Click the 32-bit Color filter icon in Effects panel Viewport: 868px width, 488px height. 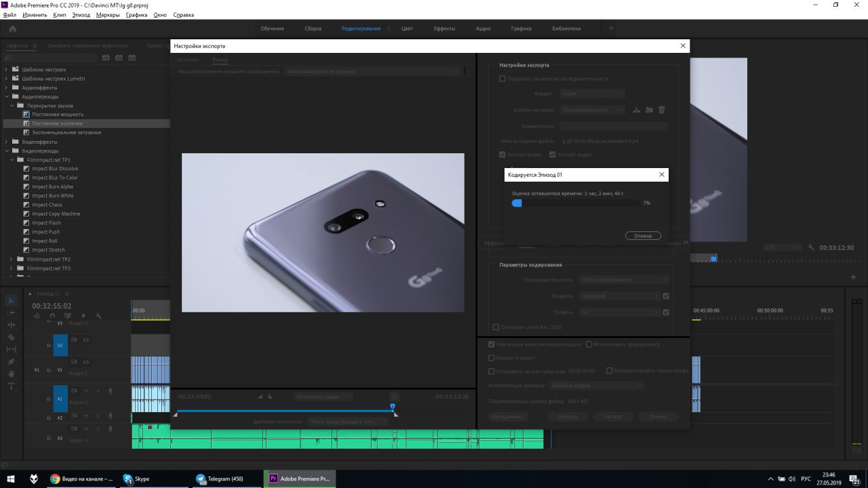(x=119, y=58)
